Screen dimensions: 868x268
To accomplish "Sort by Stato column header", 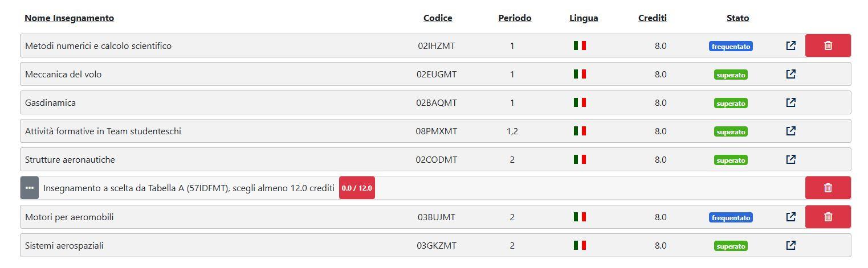I will point(737,18).
